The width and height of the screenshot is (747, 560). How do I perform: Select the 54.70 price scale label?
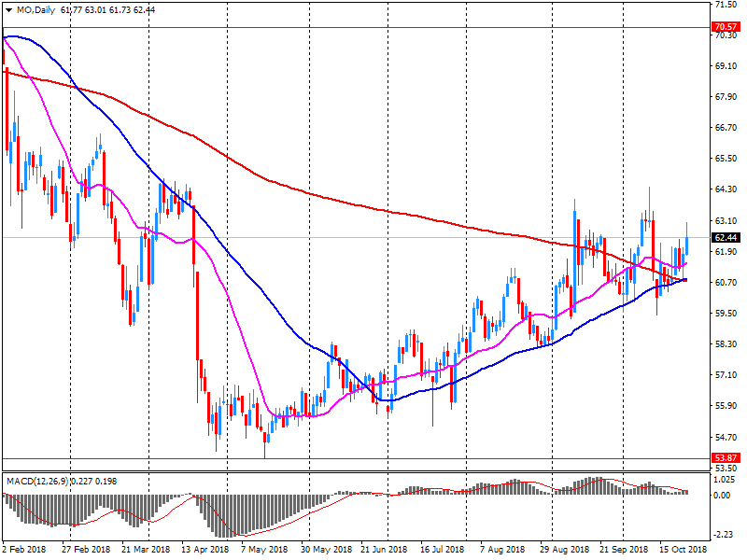tap(726, 437)
